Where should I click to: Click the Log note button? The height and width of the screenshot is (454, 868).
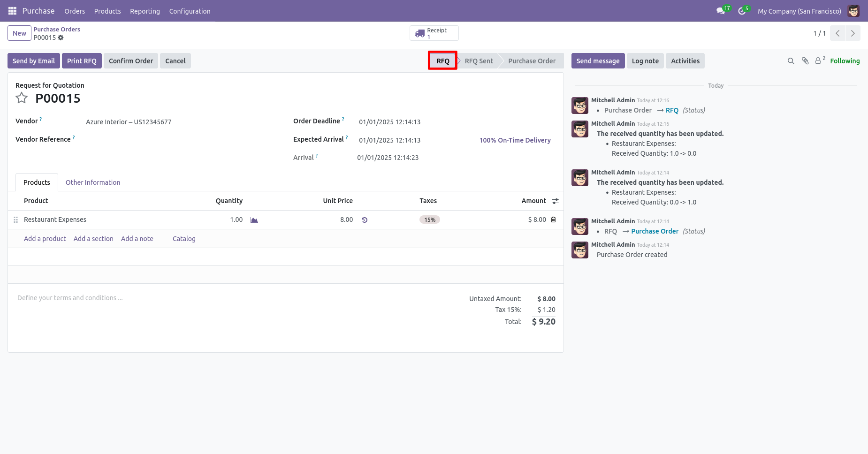click(645, 61)
